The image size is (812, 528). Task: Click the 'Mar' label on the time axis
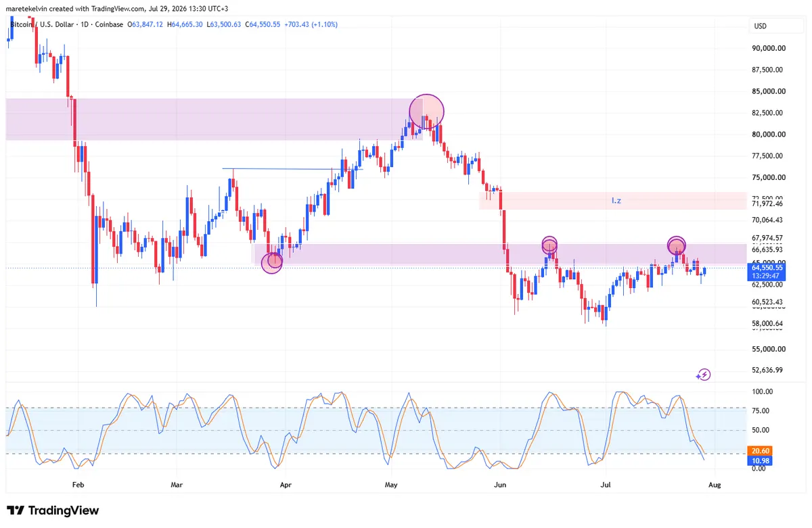tap(177, 485)
